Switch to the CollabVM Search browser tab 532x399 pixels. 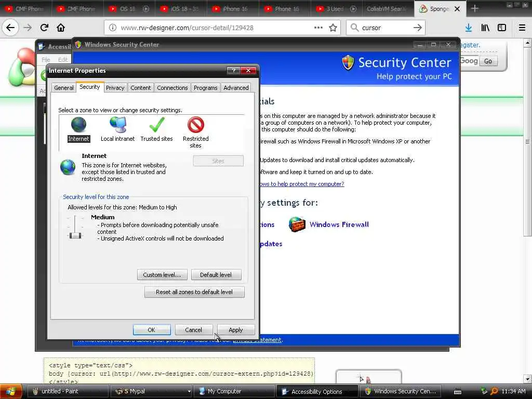388,9
